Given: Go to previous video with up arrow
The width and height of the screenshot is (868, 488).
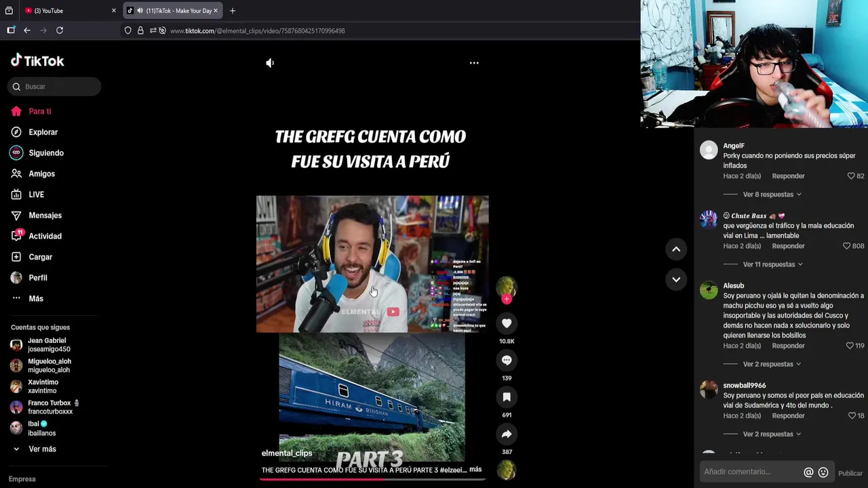Looking at the screenshot, I should point(676,249).
